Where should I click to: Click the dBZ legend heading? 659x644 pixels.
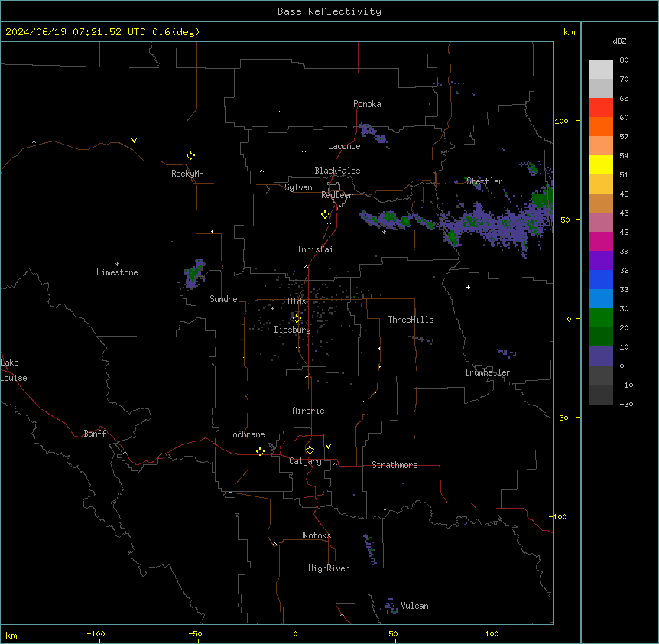pyautogui.click(x=619, y=41)
